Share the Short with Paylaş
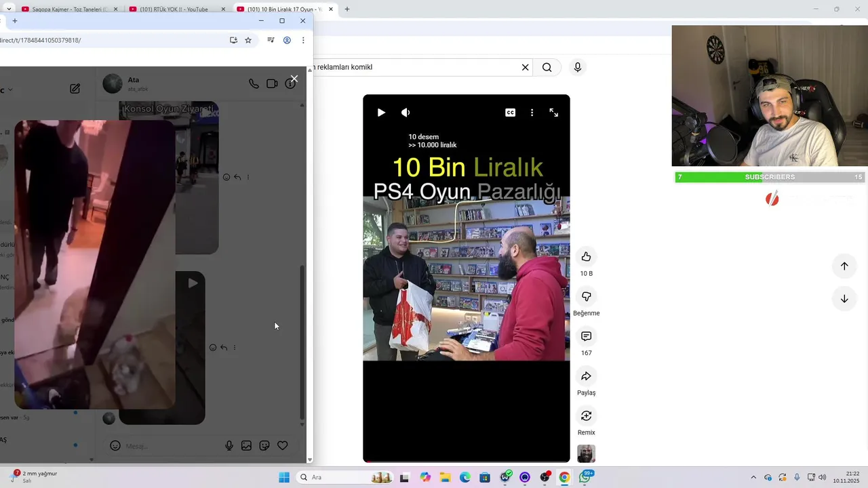868x488 pixels. [x=587, y=376]
